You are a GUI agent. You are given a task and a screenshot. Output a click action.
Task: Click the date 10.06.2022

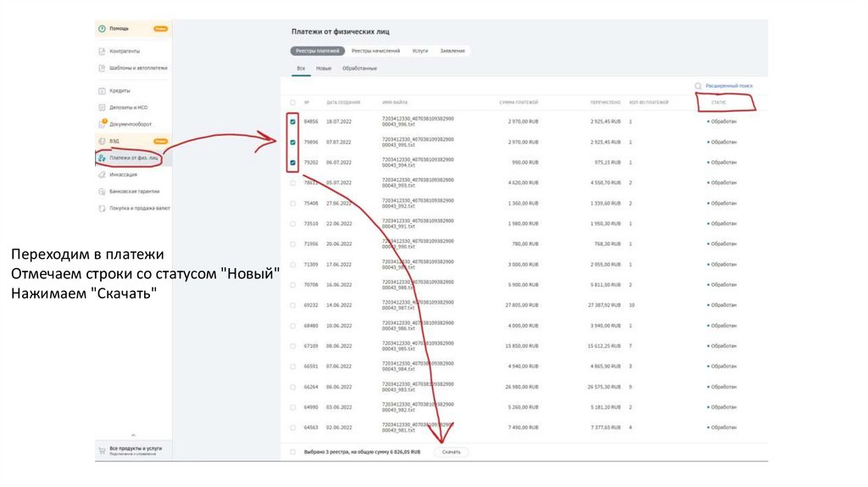tap(339, 326)
